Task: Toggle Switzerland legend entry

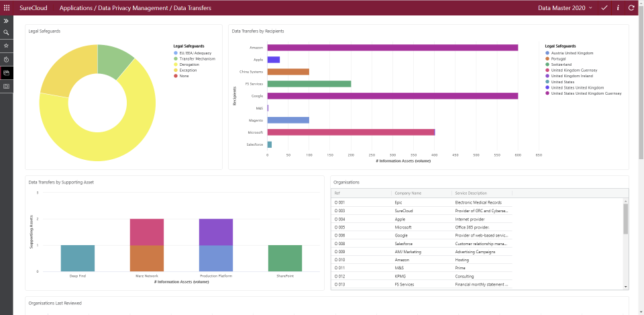Action: 559,64
